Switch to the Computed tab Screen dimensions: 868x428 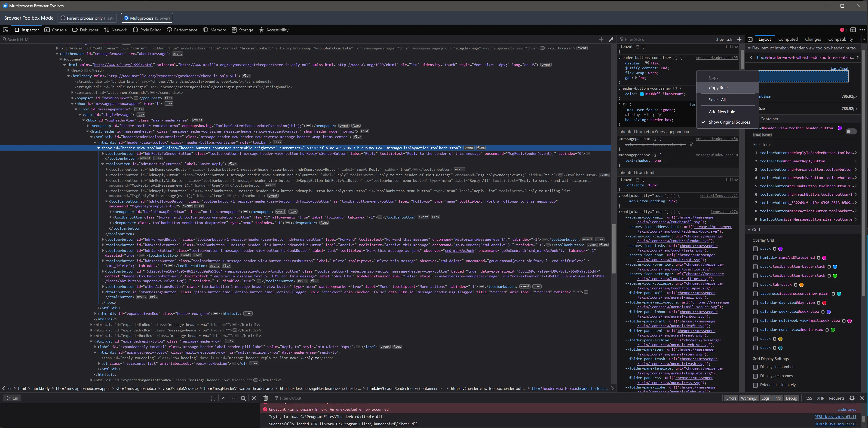click(x=788, y=39)
